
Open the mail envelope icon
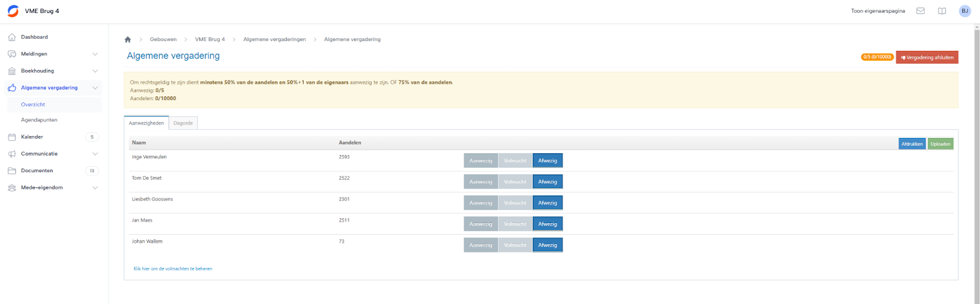920,11
